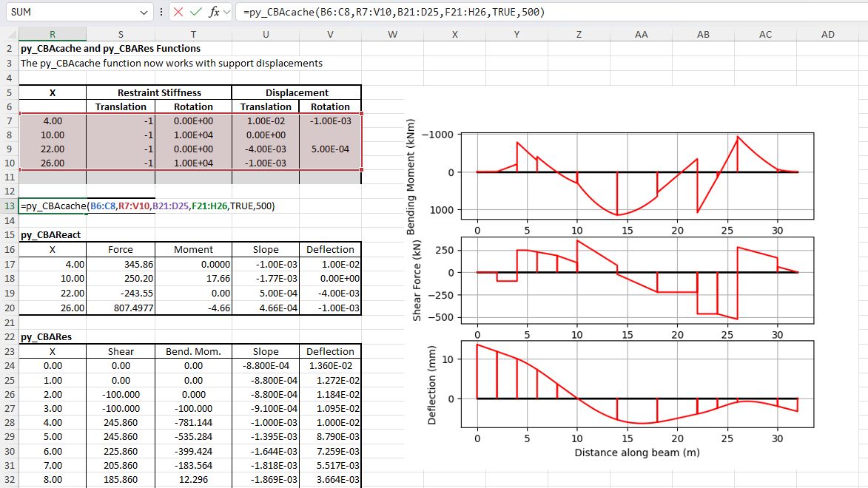868x488 pixels.
Task: Open Insert Function via the fx icon
Action: click(x=213, y=13)
